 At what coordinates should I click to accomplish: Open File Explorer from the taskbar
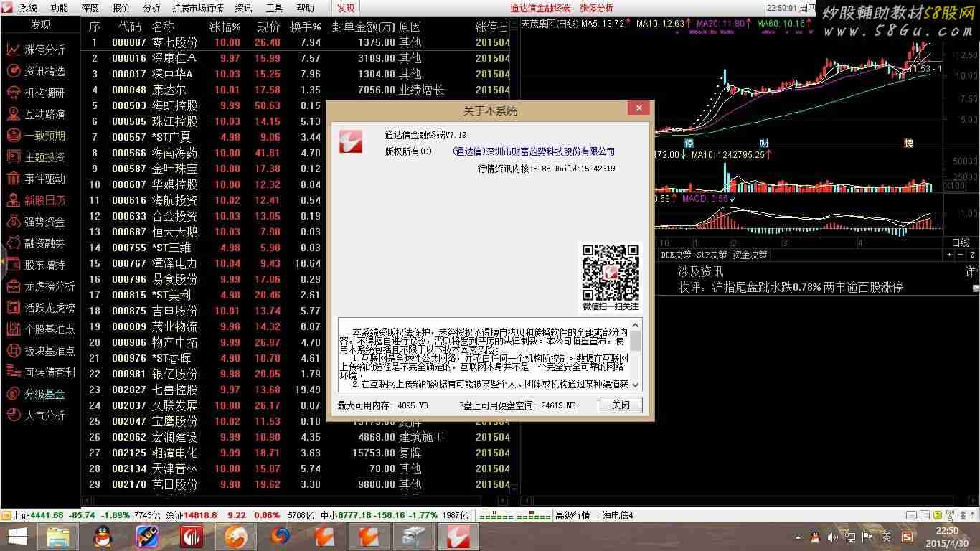(x=57, y=536)
